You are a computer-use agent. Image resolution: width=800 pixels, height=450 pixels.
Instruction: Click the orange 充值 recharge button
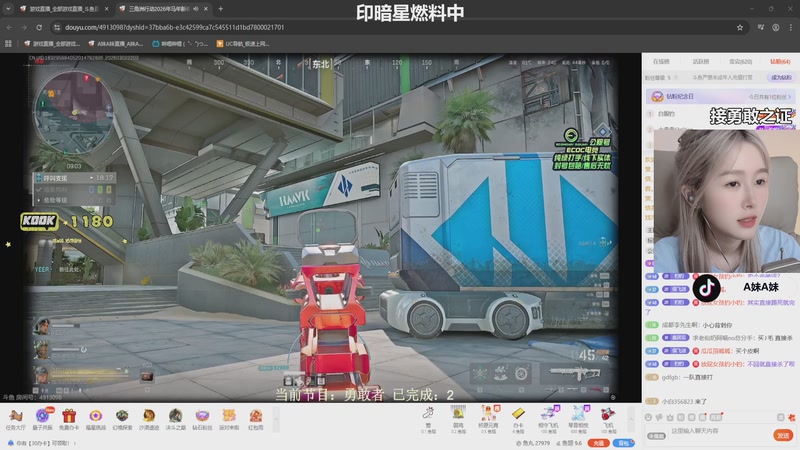tap(598, 443)
